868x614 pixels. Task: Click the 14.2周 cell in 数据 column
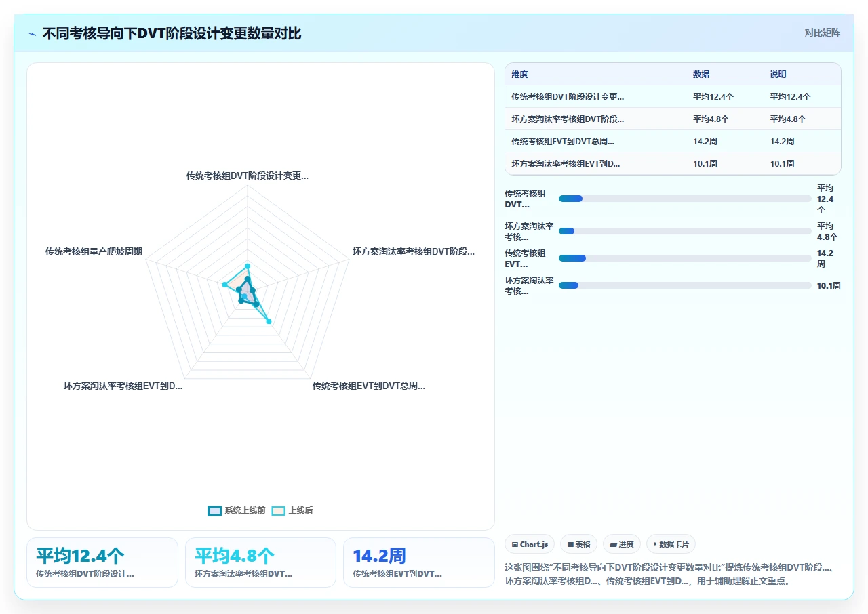[705, 142]
